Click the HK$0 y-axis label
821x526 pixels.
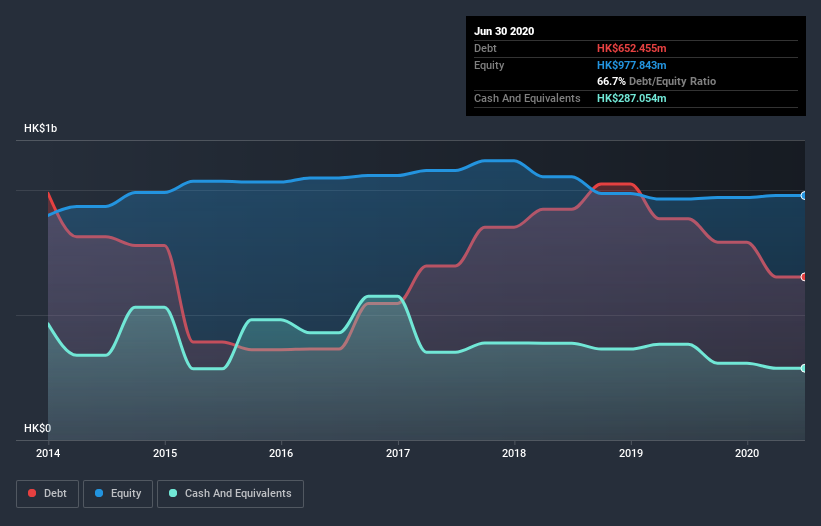[38, 429]
